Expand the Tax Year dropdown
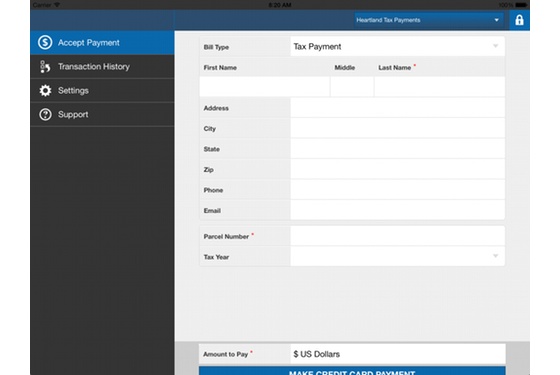The height and width of the screenshot is (375, 560). pyautogui.click(x=398, y=256)
